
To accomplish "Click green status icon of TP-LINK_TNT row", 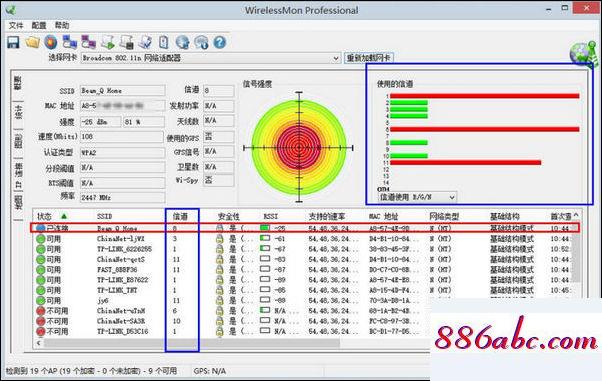I will point(40,290).
